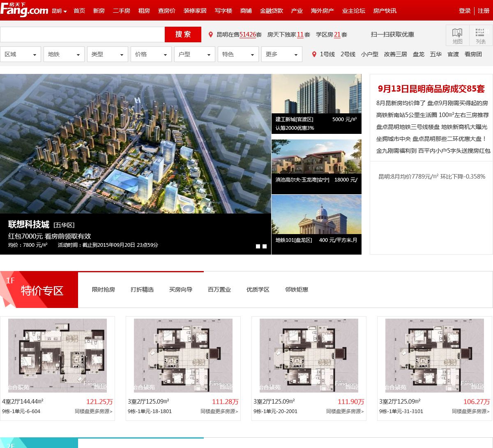Open 新房 in top navigation
The height and width of the screenshot is (448, 493).
coord(99,11)
